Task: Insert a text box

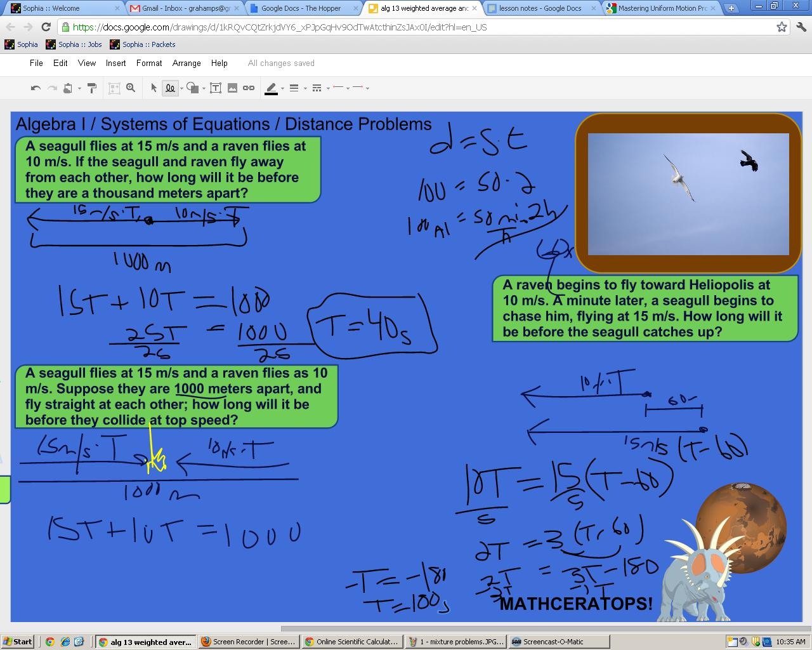Action: [x=216, y=88]
